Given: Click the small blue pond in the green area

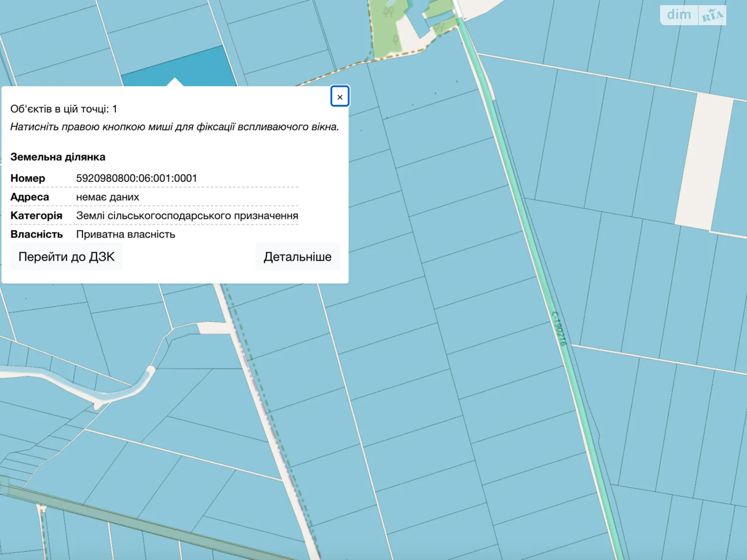Looking at the screenshot, I should [390, 4].
